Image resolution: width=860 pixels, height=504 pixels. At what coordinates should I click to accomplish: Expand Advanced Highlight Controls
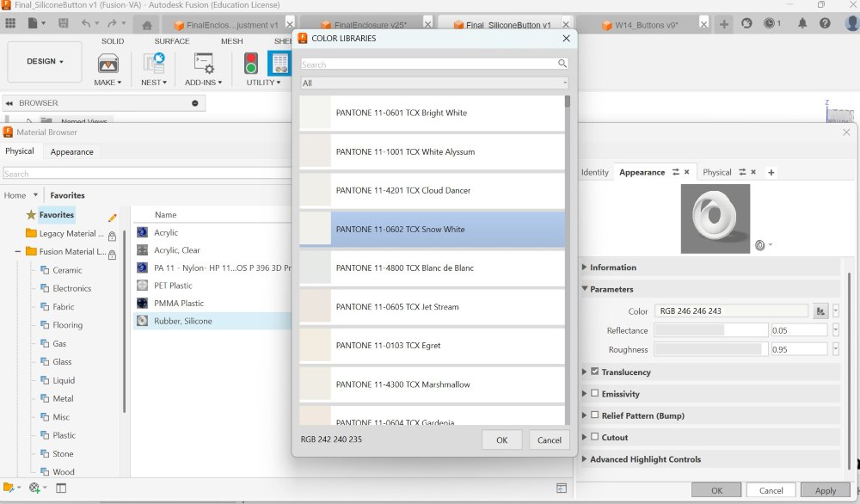(x=584, y=459)
